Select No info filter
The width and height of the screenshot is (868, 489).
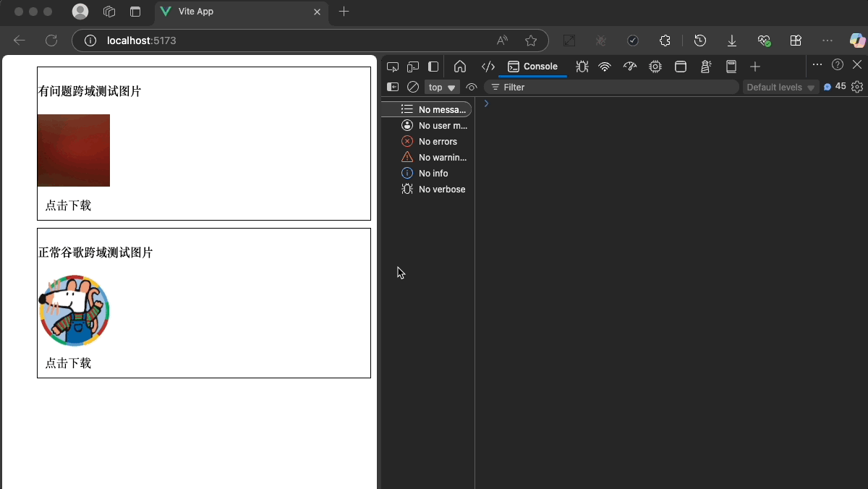click(x=427, y=173)
